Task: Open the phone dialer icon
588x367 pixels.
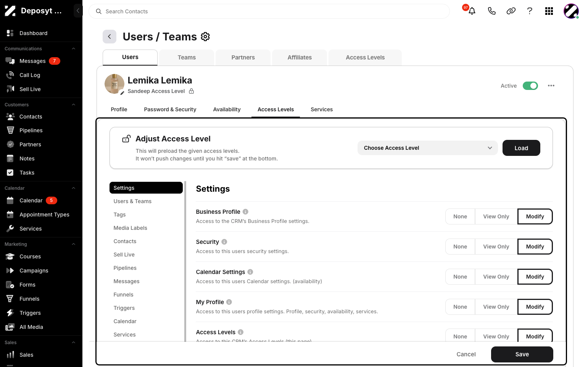Action: pyautogui.click(x=491, y=11)
